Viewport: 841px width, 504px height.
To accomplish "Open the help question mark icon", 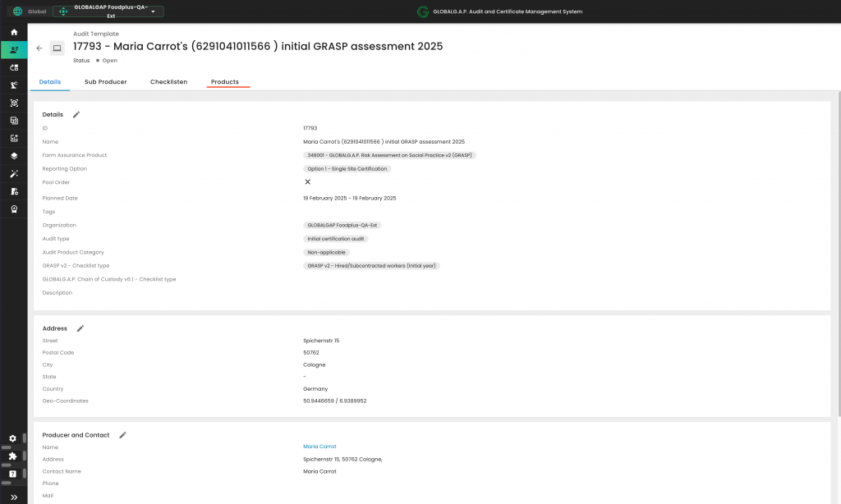I will [x=13, y=474].
